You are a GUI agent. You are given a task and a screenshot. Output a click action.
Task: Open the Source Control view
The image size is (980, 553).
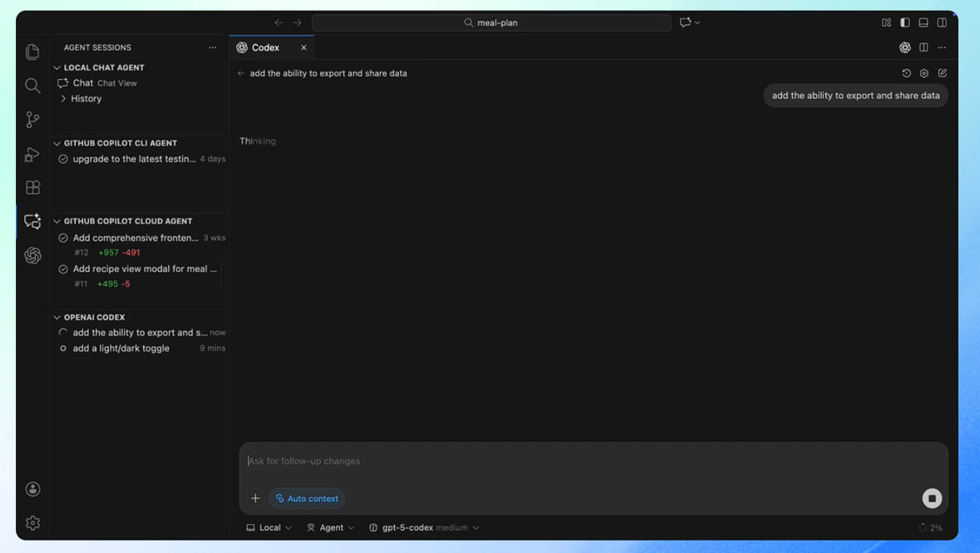click(x=33, y=119)
